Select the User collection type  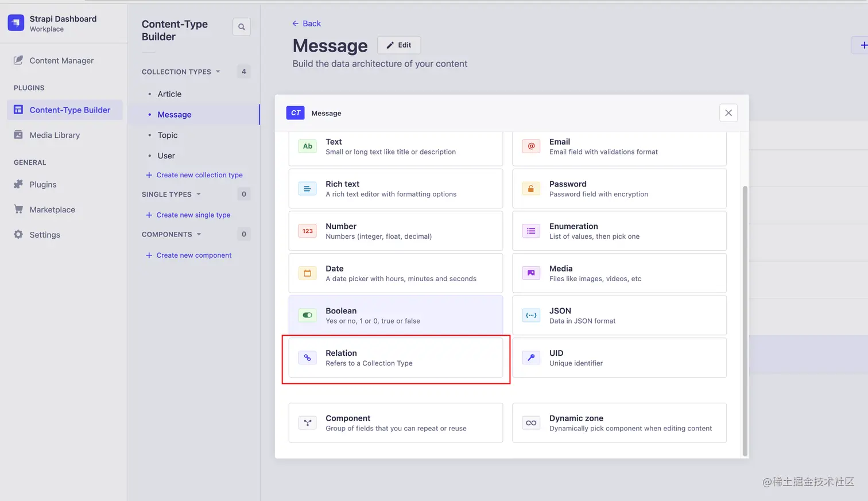click(x=166, y=156)
